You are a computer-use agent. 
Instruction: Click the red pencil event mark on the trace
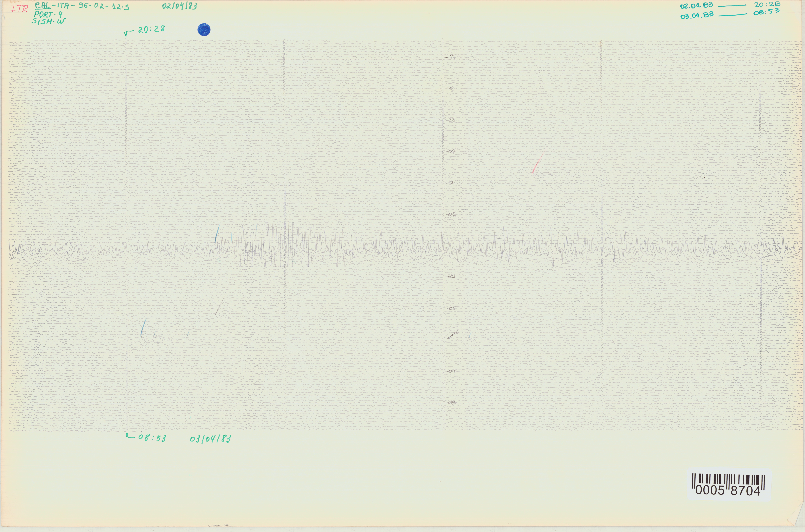(x=537, y=163)
